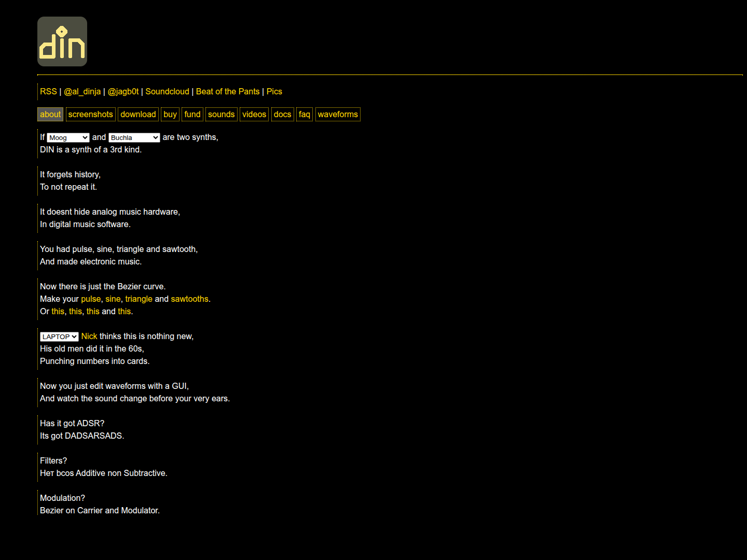
Task: Switch to the waveforms tab
Action: 338,115
